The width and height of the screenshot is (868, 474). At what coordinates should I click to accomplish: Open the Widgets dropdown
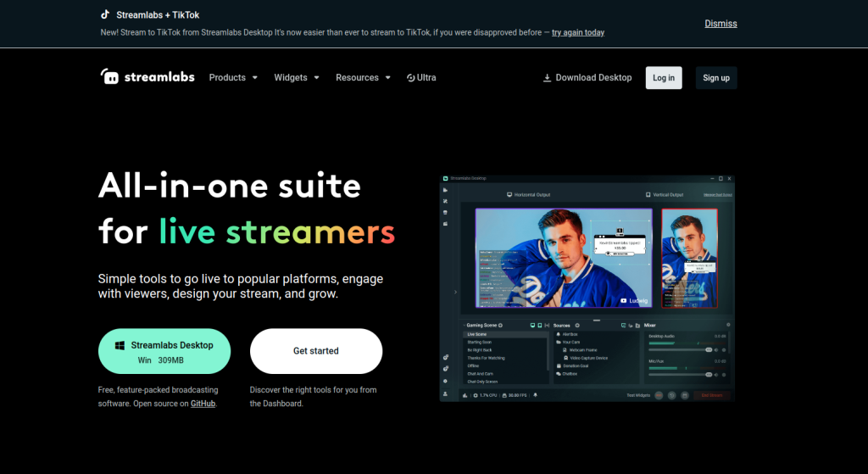tap(297, 77)
